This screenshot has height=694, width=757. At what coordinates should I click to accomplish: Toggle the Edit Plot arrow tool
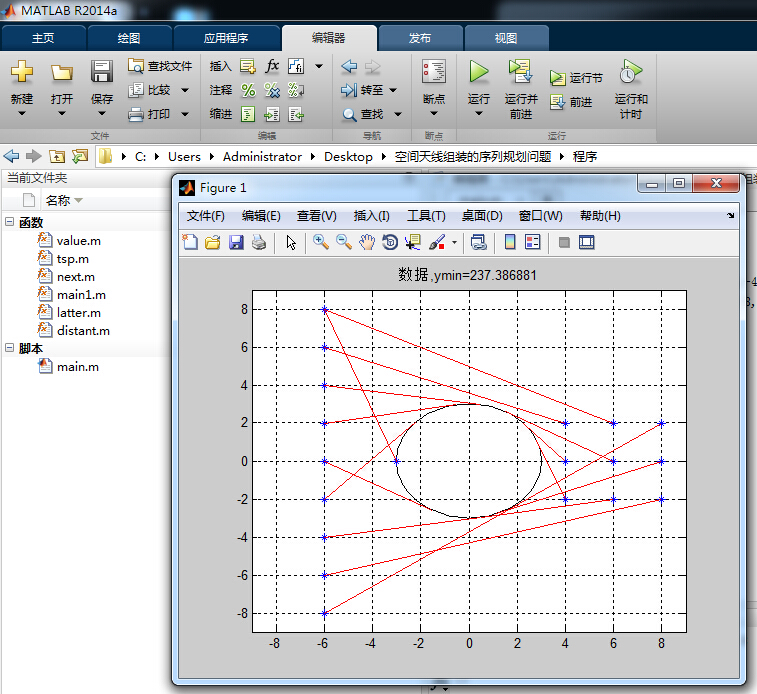coord(291,242)
